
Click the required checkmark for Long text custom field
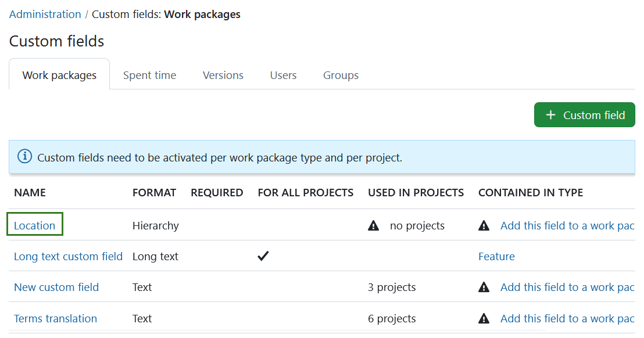tap(263, 256)
